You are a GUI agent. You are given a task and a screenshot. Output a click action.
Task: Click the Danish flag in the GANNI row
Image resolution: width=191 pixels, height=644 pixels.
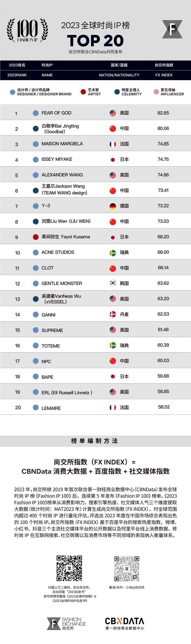[113, 315]
